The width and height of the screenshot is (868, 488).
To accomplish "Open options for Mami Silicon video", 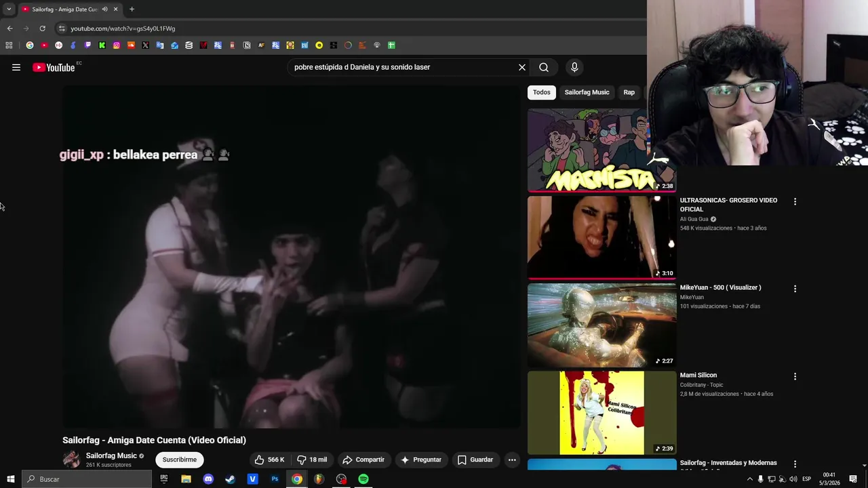I will 795,376.
